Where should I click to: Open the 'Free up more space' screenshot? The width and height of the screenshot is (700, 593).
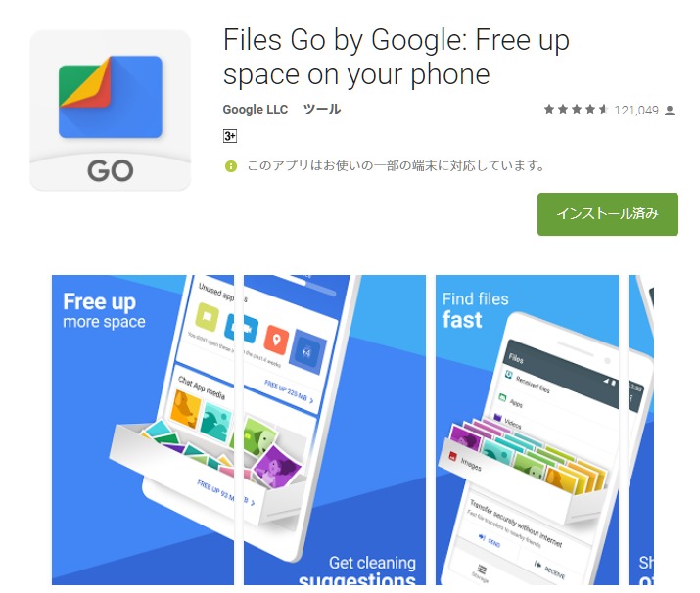click(143, 430)
